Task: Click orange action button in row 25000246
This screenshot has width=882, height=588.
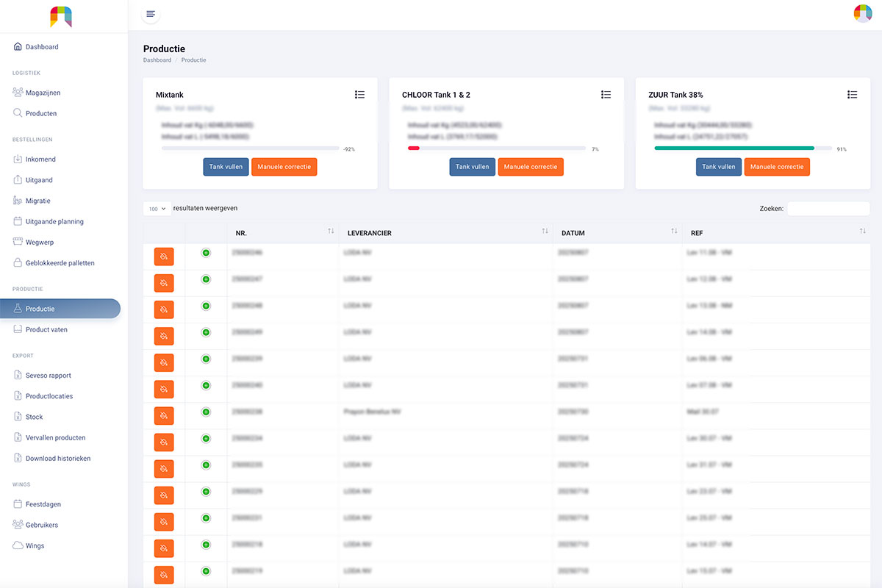Action: (x=164, y=257)
